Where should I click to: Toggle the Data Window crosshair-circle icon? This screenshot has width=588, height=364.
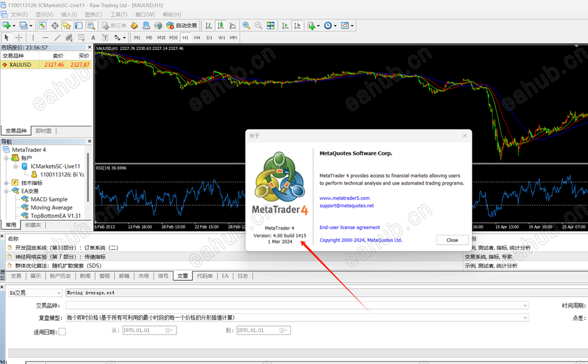[x=55, y=26]
